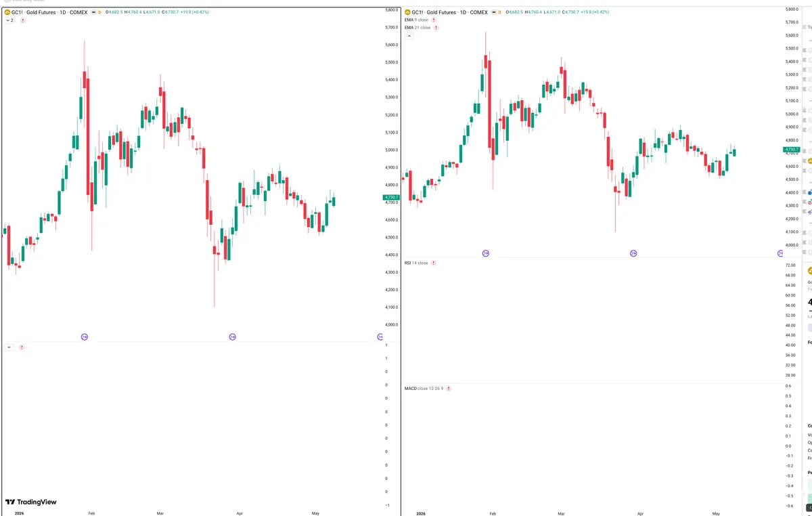Image resolution: width=812 pixels, height=516 pixels.
Task: Collapse the indicator legend in the right chart
Action: coord(409,36)
